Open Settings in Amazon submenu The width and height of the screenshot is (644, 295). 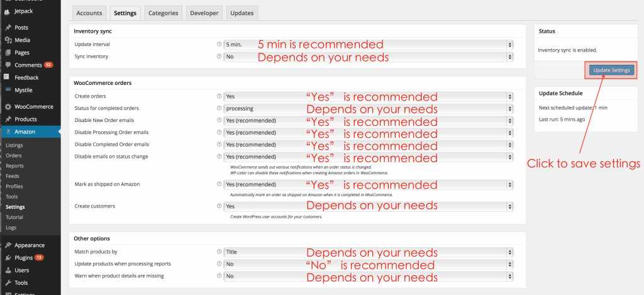15,207
